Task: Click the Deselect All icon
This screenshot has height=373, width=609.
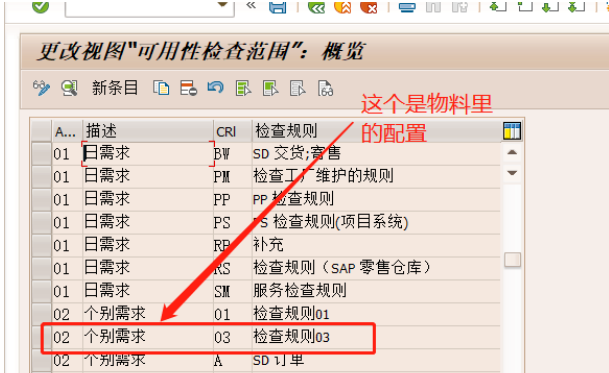Action: point(298,88)
